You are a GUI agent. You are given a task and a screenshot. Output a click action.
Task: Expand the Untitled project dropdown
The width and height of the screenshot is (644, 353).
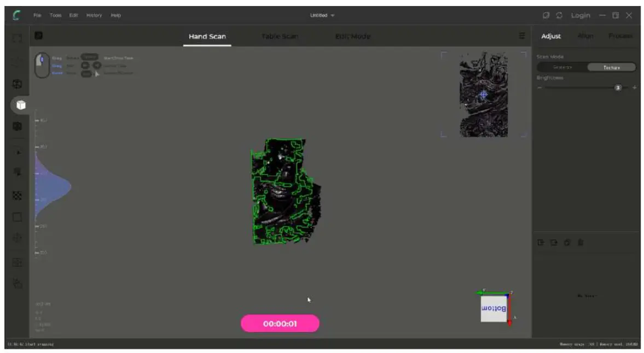tap(322, 15)
